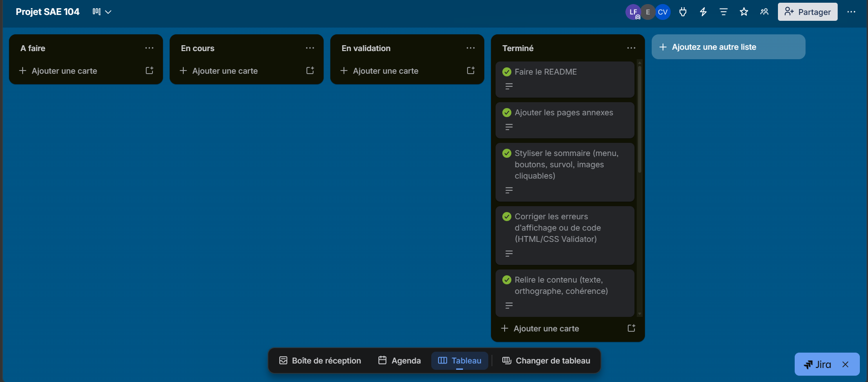Mark Ajouter les pages annexes incomplete
This screenshot has height=382, width=868.
[x=507, y=113]
